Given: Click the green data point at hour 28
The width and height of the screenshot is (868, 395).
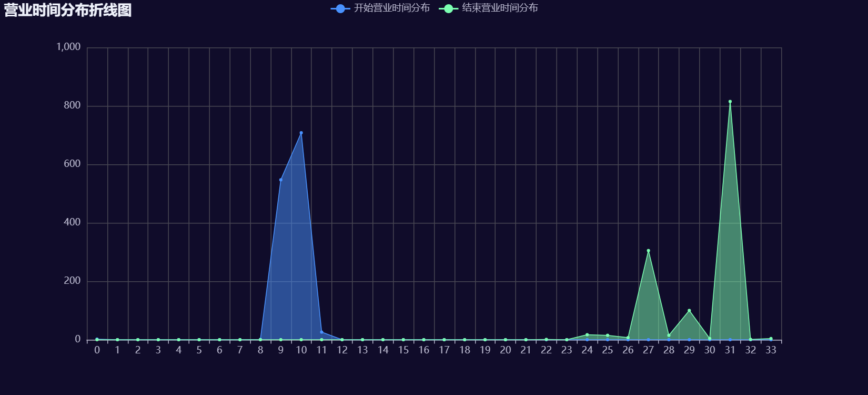Looking at the screenshot, I should [669, 335].
